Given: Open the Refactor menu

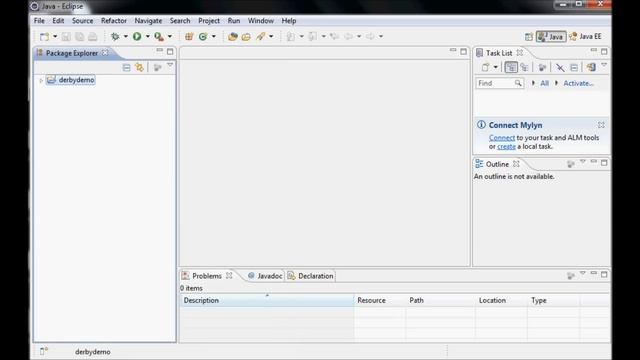Looking at the screenshot, I should pyautogui.click(x=114, y=20).
